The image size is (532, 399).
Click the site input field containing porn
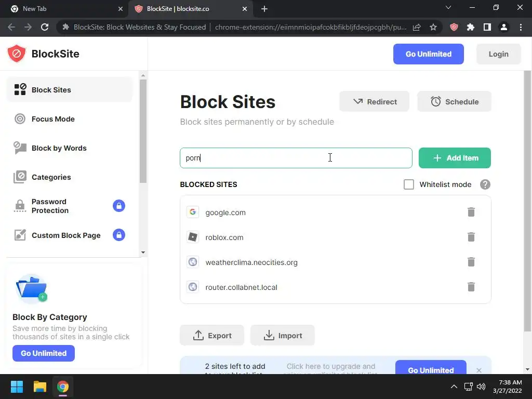[296, 158]
